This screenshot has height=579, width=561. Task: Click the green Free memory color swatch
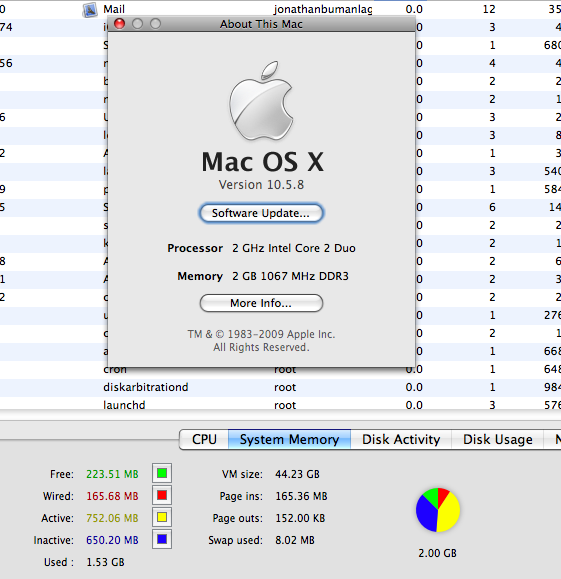pyautogui.click(x=162, y=473)
